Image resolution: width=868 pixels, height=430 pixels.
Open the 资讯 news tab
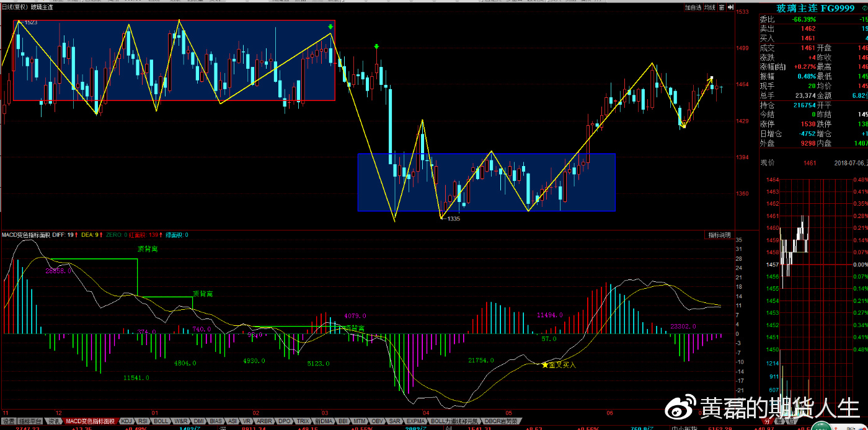pos(54,421)
